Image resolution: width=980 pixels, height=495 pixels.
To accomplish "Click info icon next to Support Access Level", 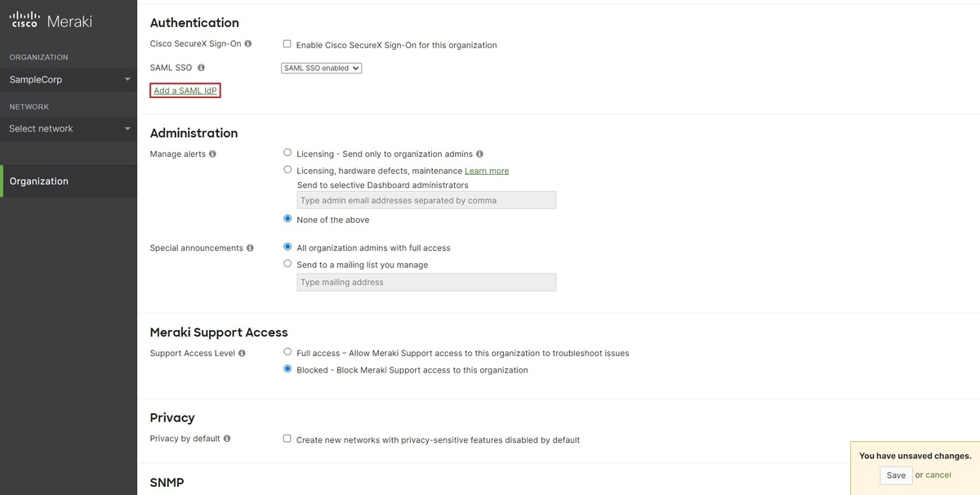I will point(242,354).
